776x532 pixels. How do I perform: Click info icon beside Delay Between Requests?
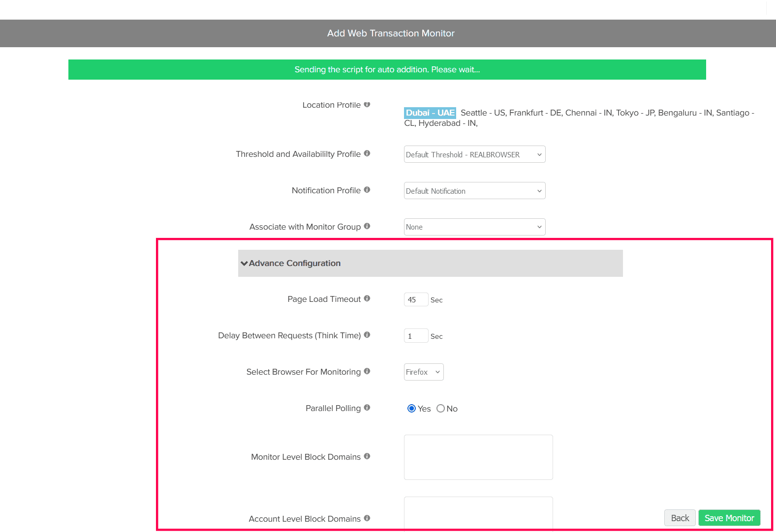click(x=367, y=335)
